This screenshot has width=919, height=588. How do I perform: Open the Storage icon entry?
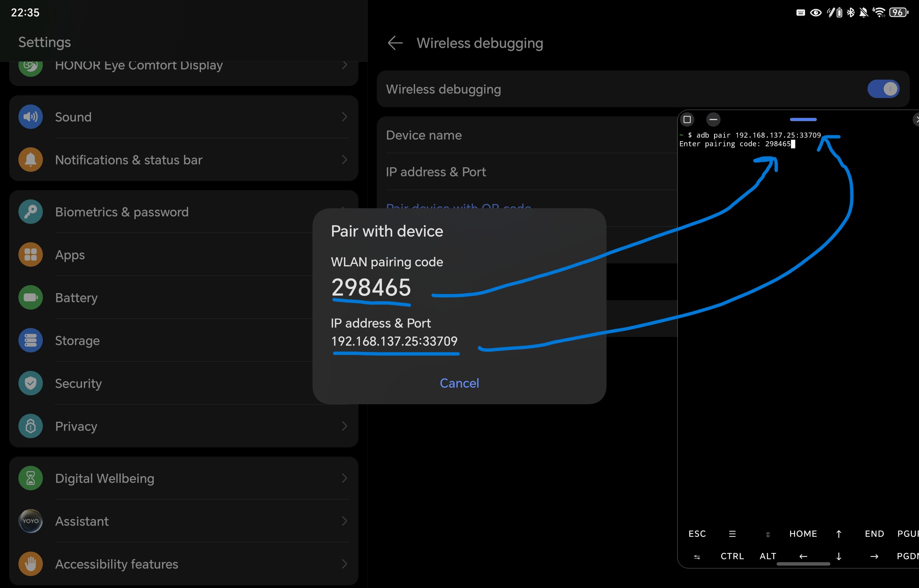click(31, 340)
